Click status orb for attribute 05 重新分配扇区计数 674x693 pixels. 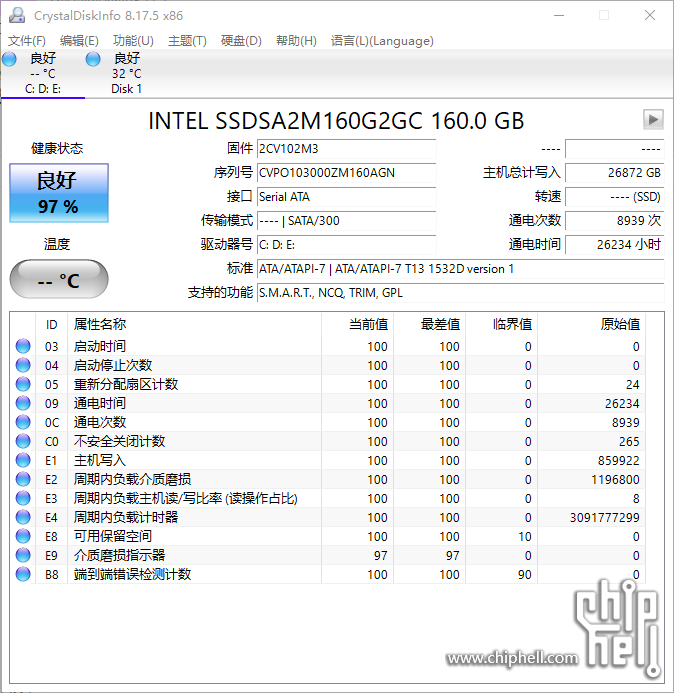coord(23,385)
